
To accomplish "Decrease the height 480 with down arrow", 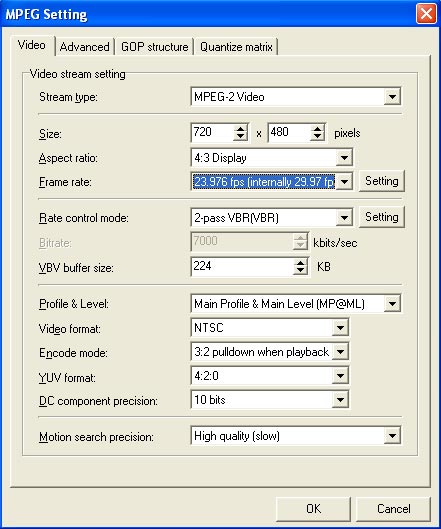I will pyautogui.click(x=317, y=137).
